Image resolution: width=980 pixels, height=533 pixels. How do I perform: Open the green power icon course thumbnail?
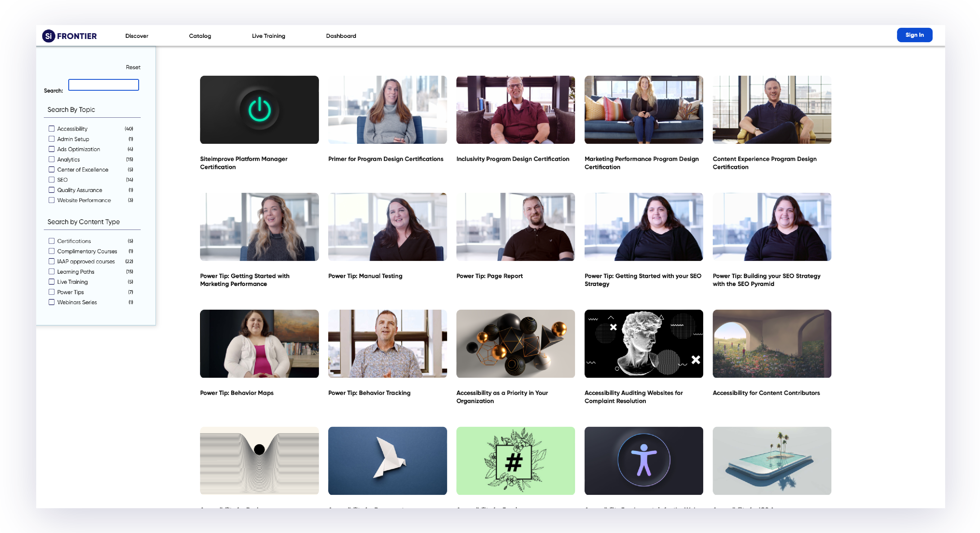(x=259, y=110)
